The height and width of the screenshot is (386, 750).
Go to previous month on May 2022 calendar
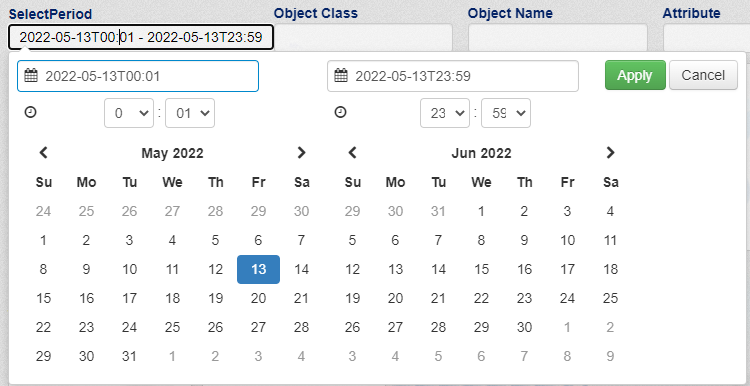(44, 153)
